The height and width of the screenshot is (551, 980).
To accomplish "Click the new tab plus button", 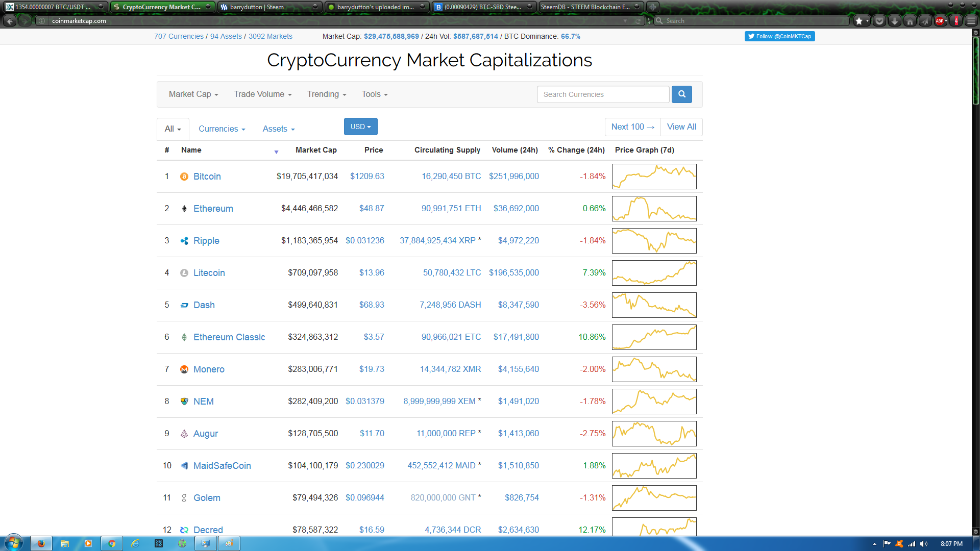I will point(652,7).
